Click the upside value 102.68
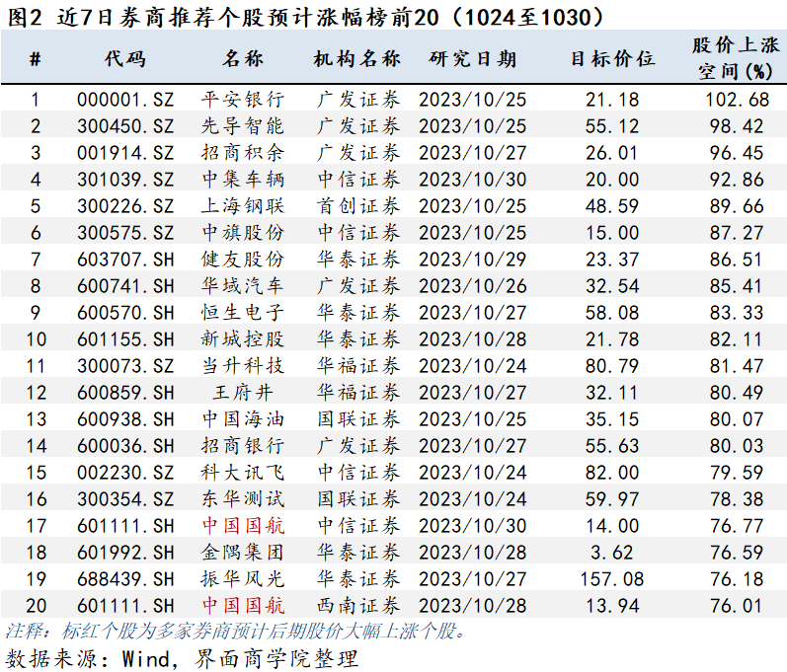This screenshot has height=672, width=787. pos(737,100)
